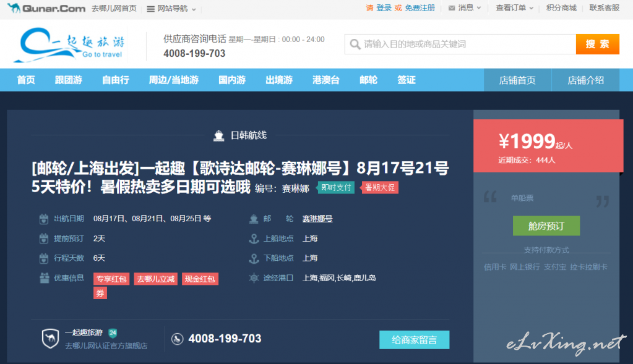Open the 去哪儿网首页 link
Viewport: 633px width, 364px height.
[114, 9]
